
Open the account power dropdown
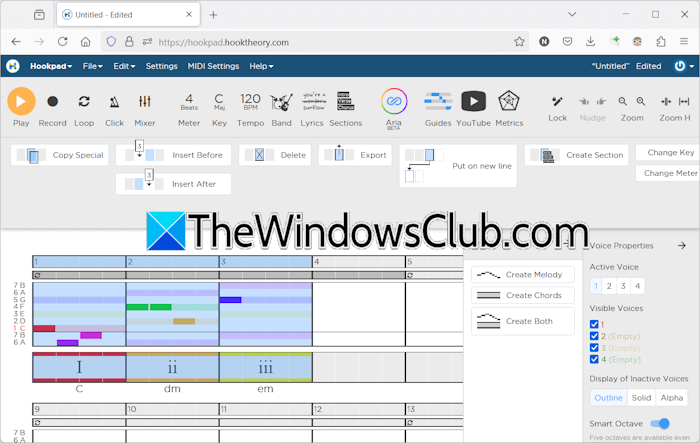click(x=684, y=66)
